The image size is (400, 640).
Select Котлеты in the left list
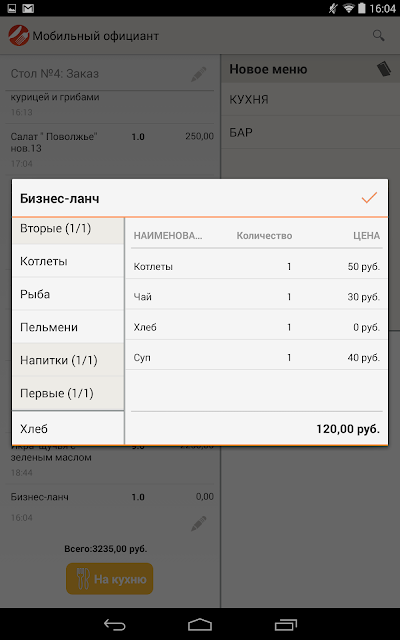68,261
